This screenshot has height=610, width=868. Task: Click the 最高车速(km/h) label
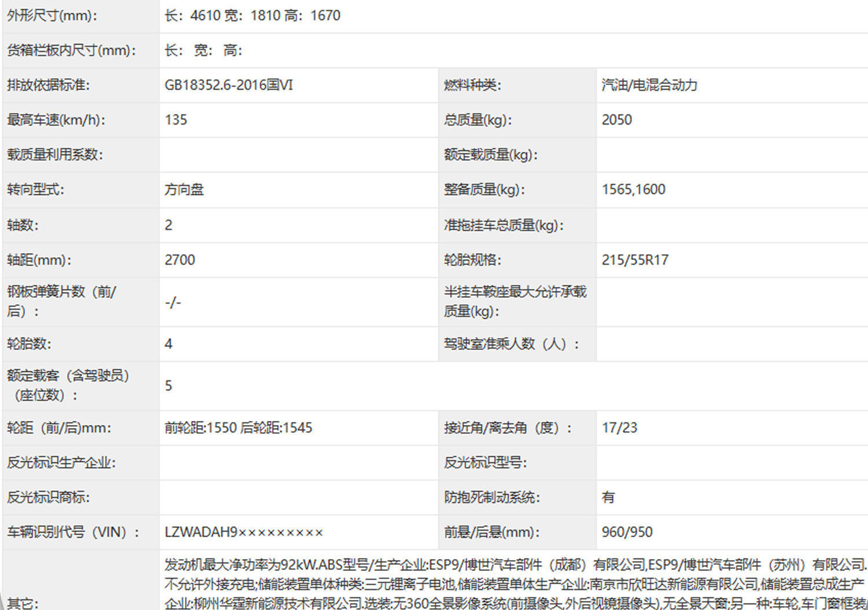click(x=56, y=120)
